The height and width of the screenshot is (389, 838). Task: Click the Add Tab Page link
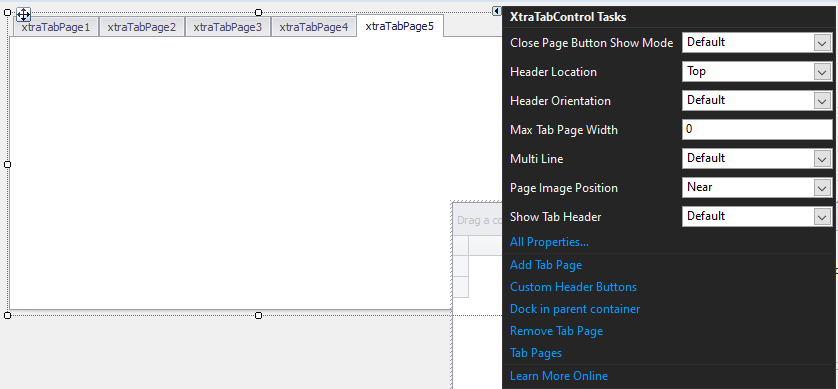coord(546,265)
